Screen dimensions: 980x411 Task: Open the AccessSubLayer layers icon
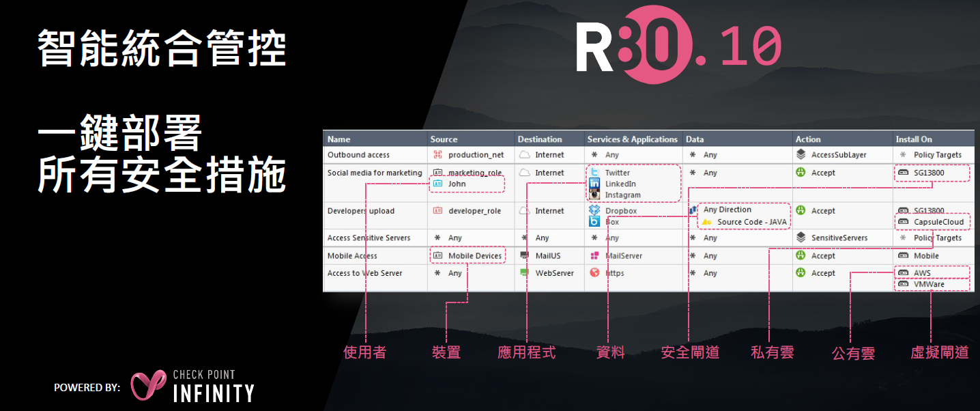801,155
